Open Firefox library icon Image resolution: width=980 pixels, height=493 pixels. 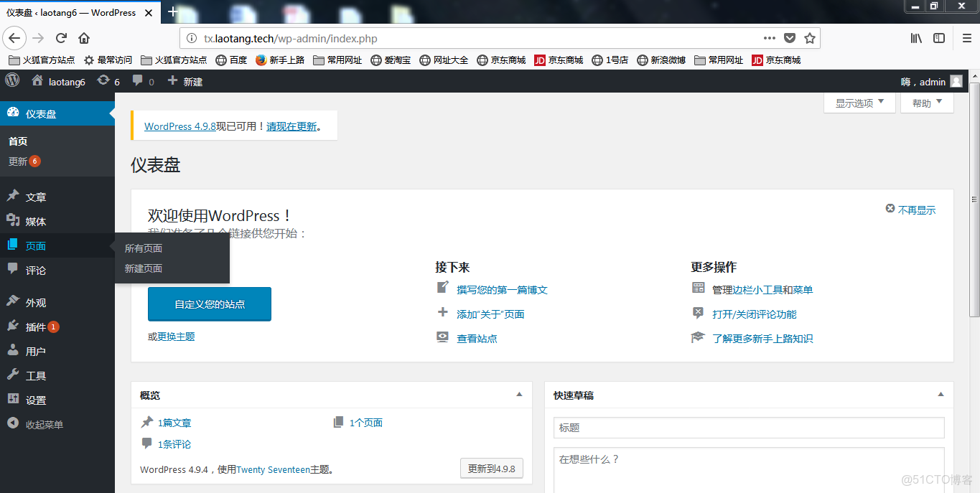[x=917, y=38]
